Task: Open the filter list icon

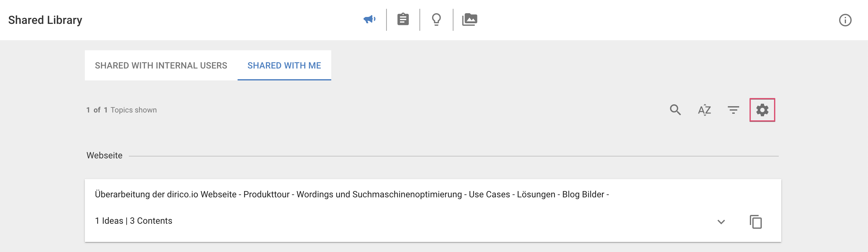Action: pos(733,110)
